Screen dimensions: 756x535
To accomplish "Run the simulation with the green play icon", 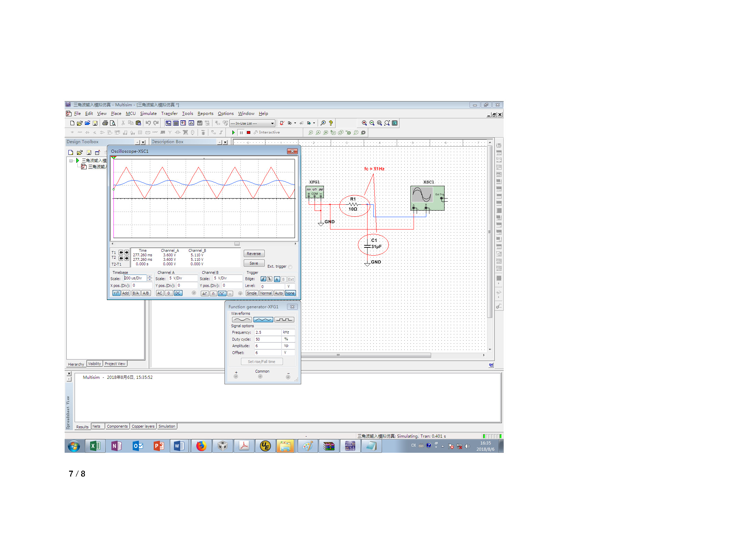I will click(233, 132).
